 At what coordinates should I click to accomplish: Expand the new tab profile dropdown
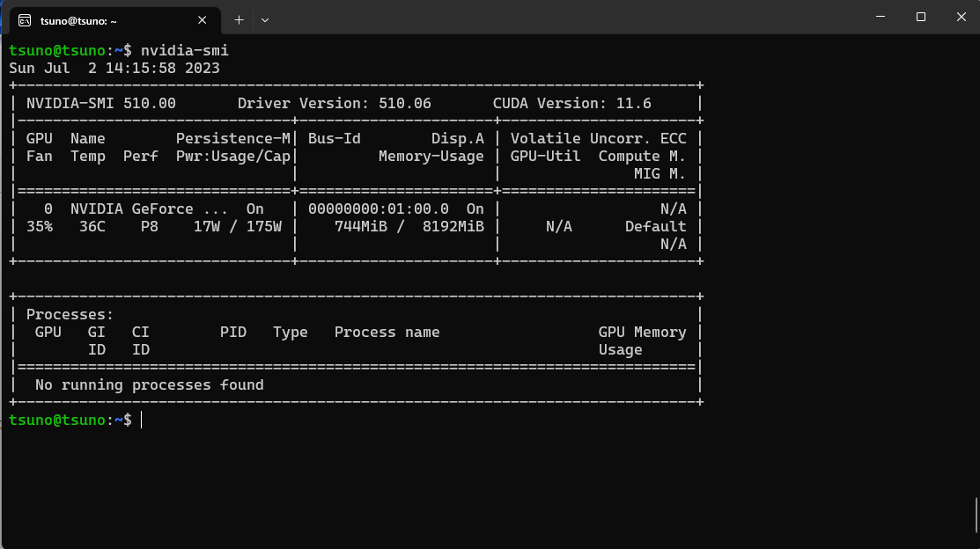click(x=265, y=20)
